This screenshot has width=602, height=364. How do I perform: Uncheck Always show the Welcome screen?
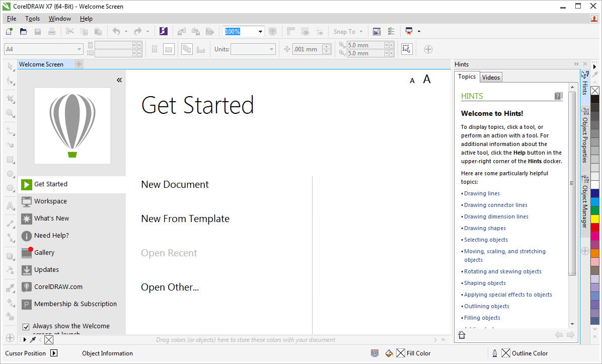26,327
